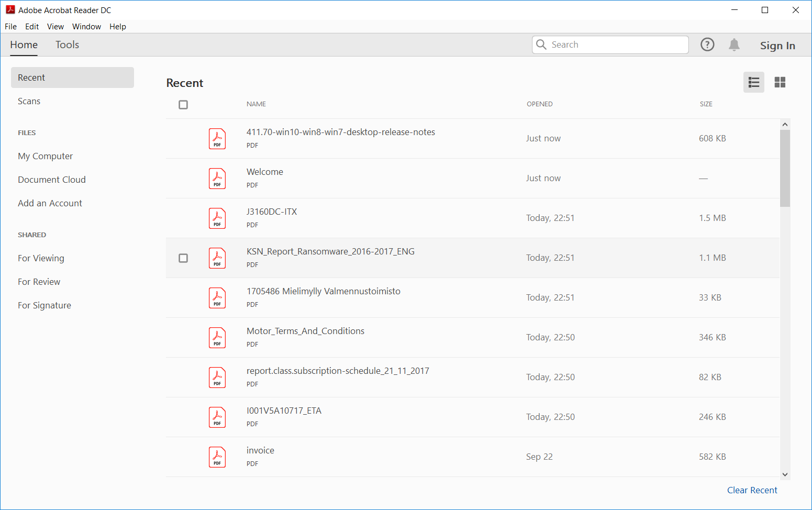Click the PDF icon next to invoice
812x510 pixels.
tap(217, 457)
